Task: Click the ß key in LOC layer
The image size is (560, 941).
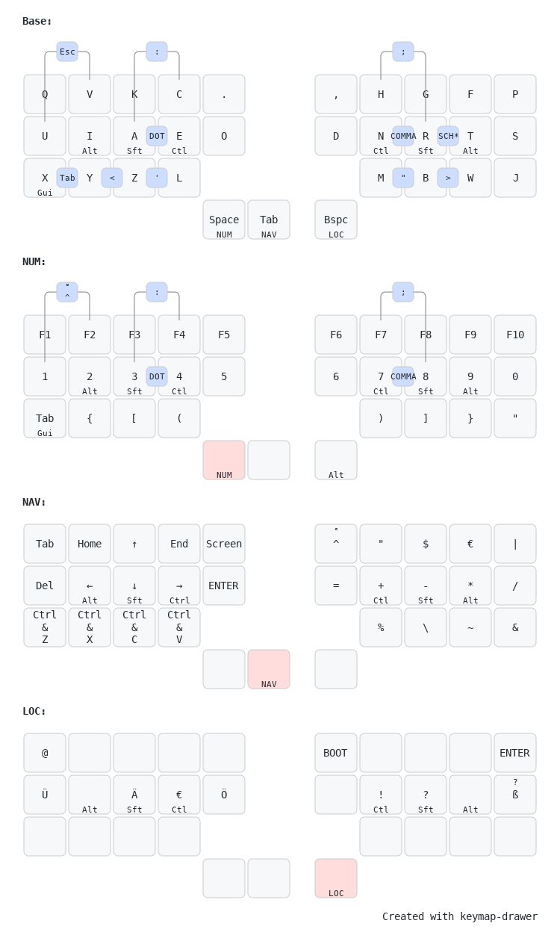Action: [x=515, y=795]
